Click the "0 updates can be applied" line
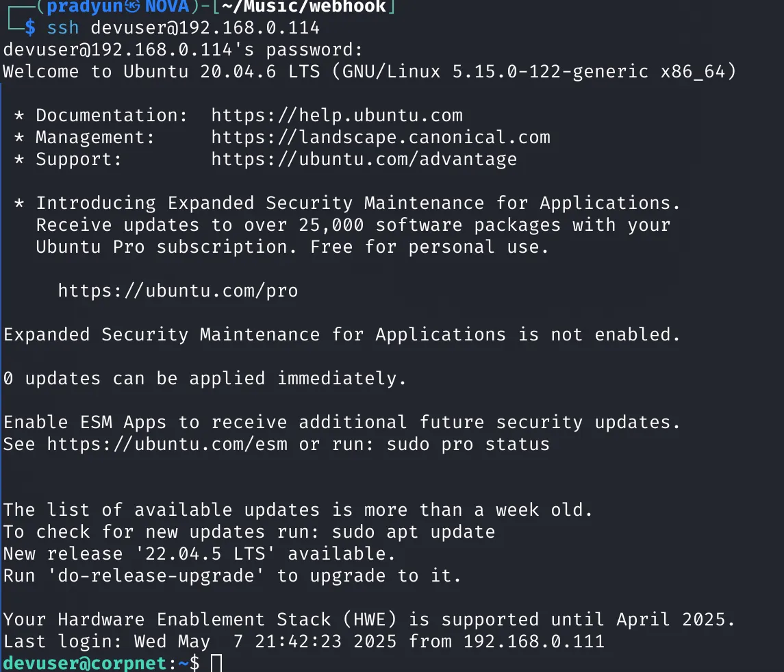The height and width of the screenshot is (672, 784). (205, 379)
